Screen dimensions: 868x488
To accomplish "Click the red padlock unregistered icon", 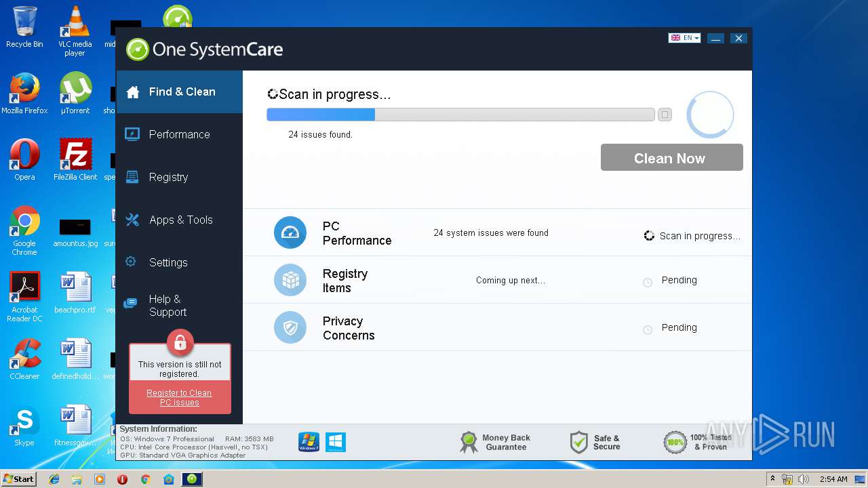I will [180, 343].
